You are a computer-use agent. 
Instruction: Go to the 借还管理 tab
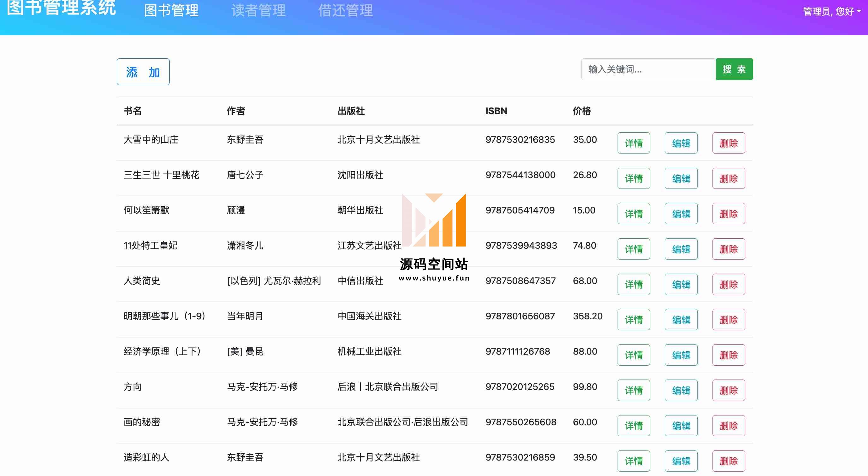[345, 10]
